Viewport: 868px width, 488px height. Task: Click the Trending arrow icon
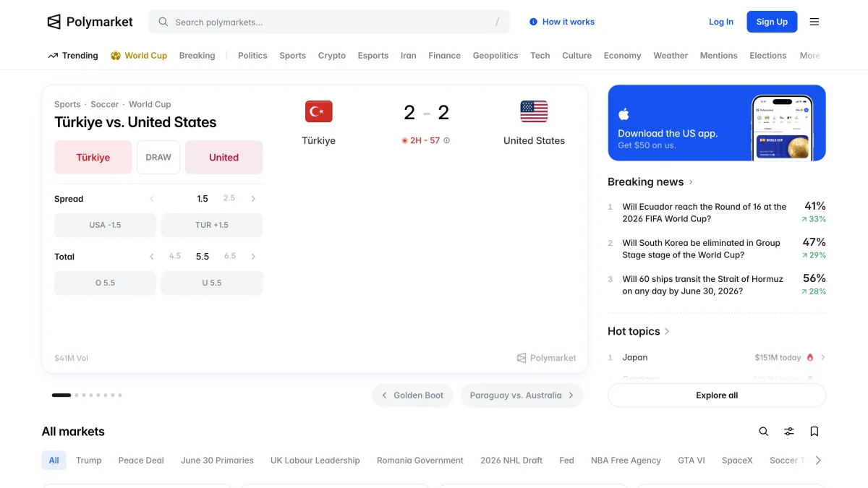pyautogui.click(x=53, y=56)
